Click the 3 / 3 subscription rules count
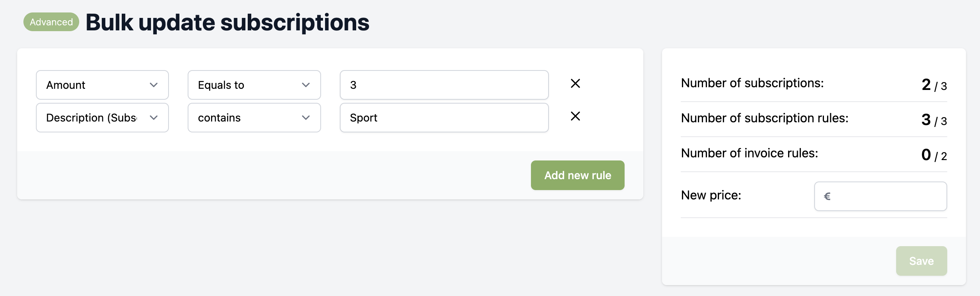This screenshot has width=980, height=296. tap(934, 120)
